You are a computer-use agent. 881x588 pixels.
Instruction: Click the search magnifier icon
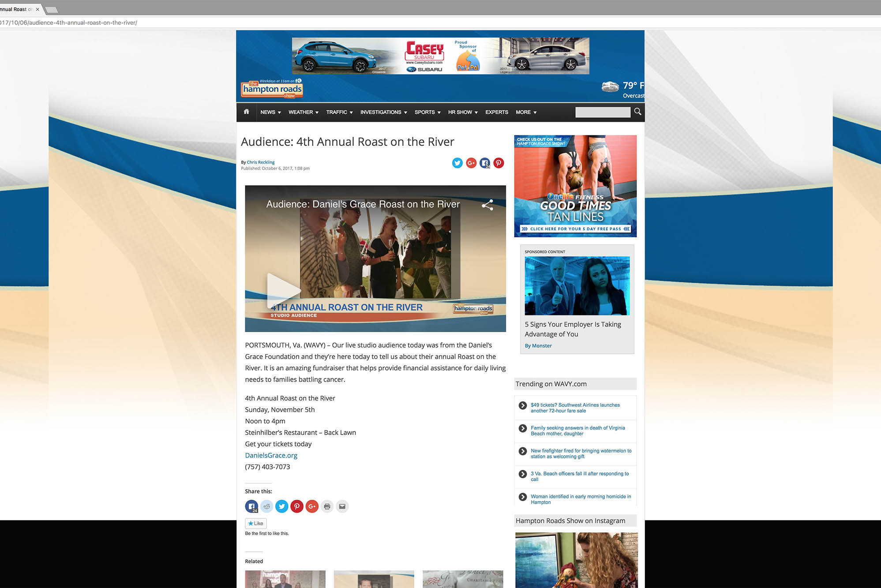637,112
